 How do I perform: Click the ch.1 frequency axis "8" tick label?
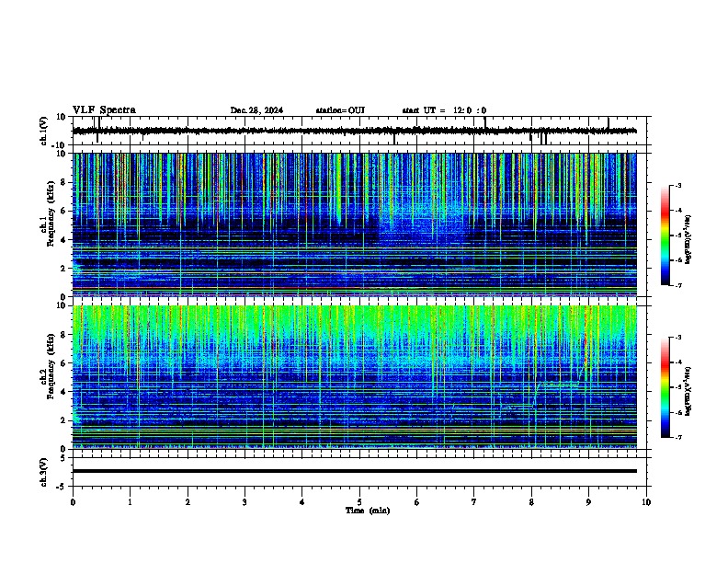click(x=63, y=182)
